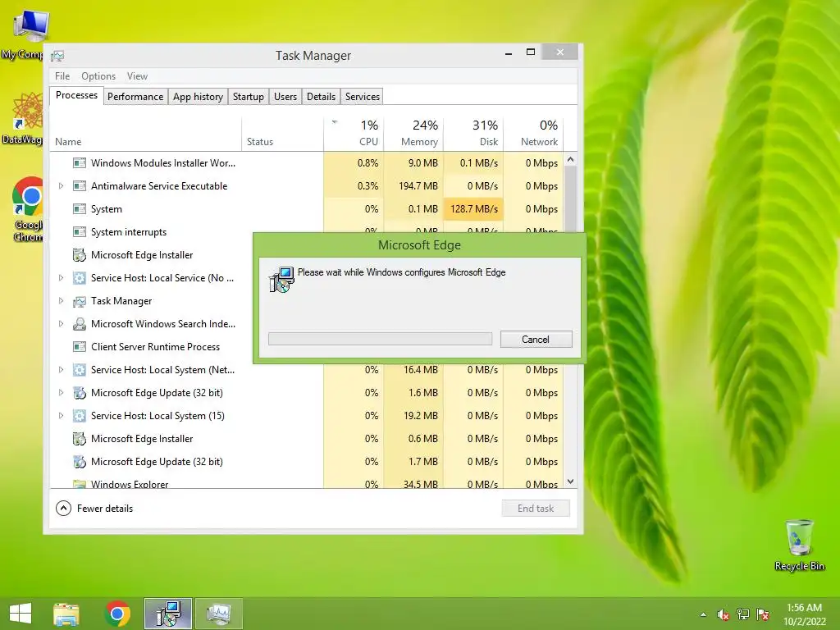Switch to the Services tab
Image resolution: width=840 pixels, height=630 pixels.
(362, 97)
